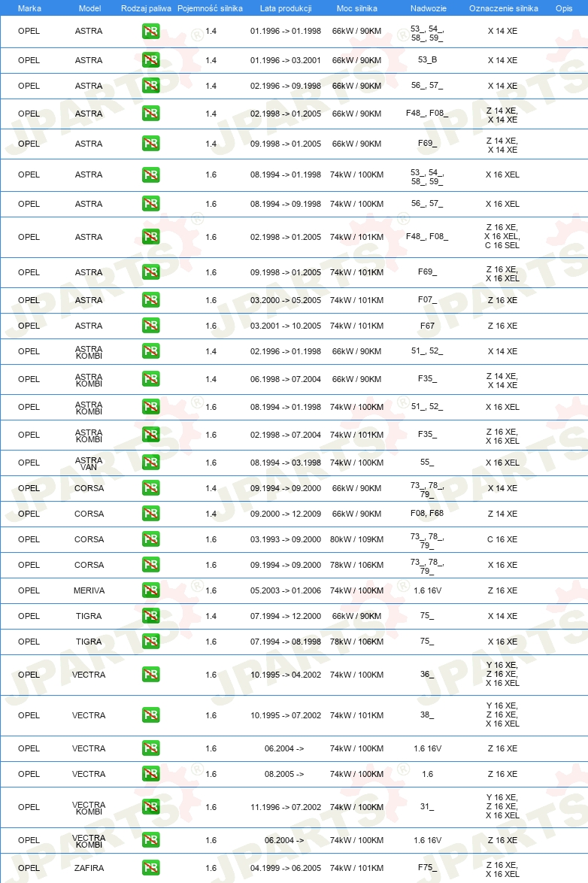Click the 03.1993 -> 09.2000 production years cell
Screen dimensions: 588x883
coord(286,539)
